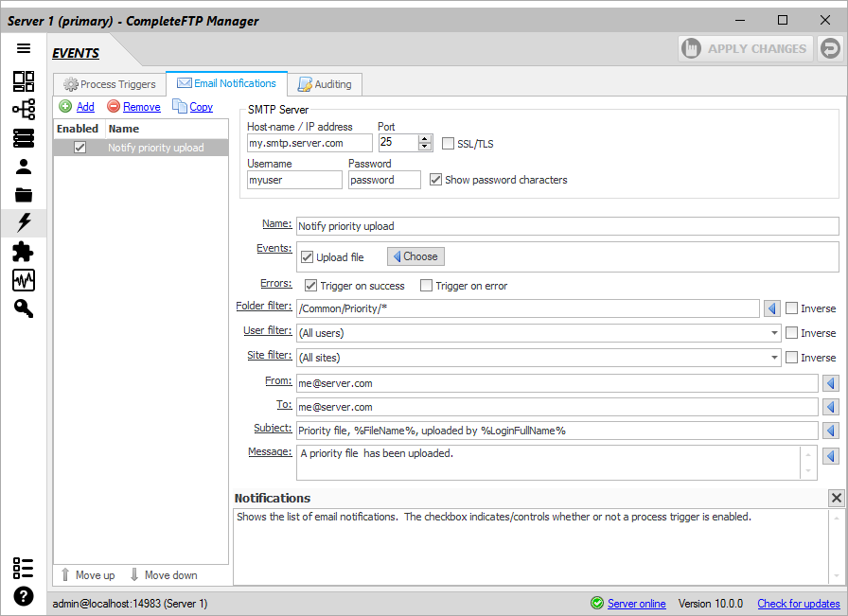Click the Host-name / IP address field
Screen dimensions: 848x616
[x=309, y=143]
